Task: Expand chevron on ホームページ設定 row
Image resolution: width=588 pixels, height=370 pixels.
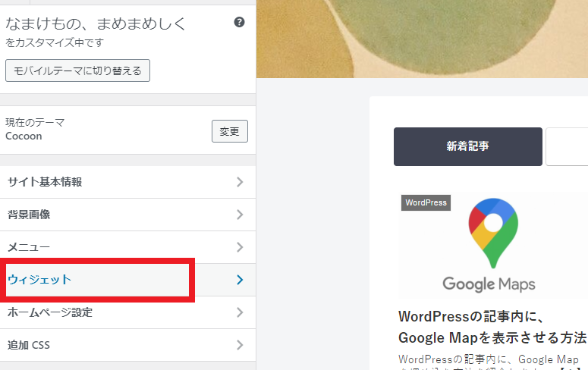Action: (x=240, y=312)
